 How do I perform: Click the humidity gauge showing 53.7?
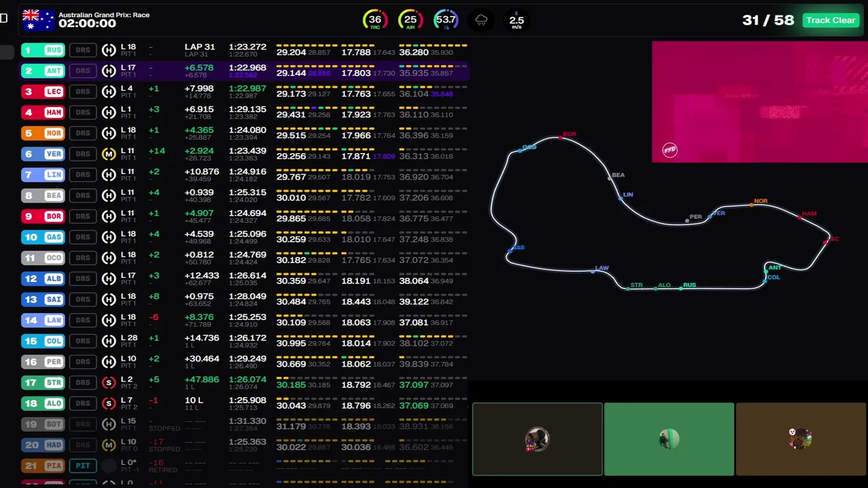446,20
